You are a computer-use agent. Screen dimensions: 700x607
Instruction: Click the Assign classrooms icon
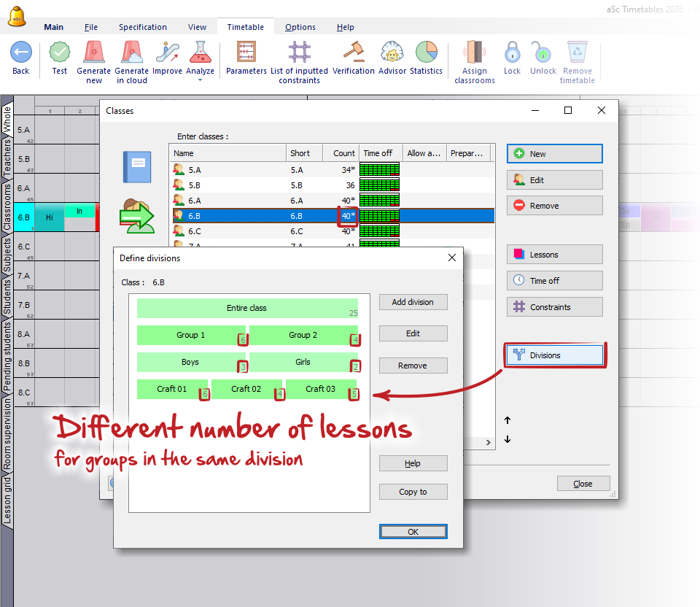click(475, 53)
